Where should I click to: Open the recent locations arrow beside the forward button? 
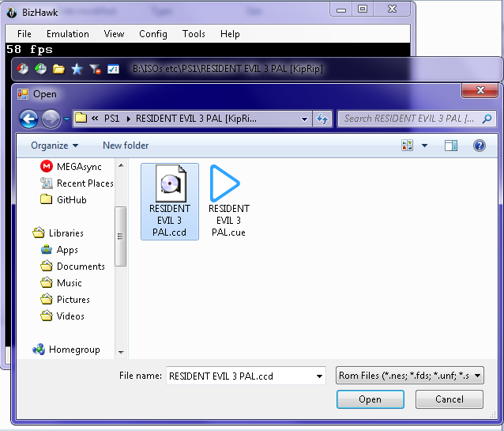(x=66, y=119)
